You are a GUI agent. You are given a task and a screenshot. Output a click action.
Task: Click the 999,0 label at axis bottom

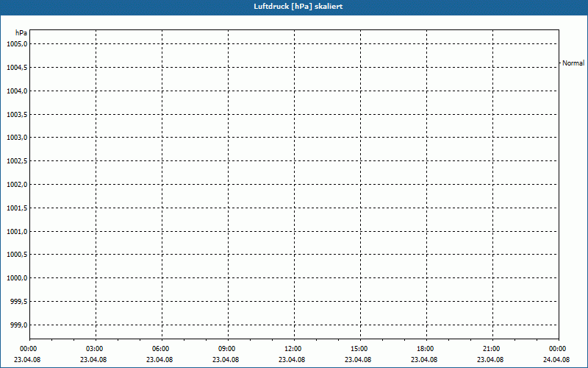pos(16,325)
